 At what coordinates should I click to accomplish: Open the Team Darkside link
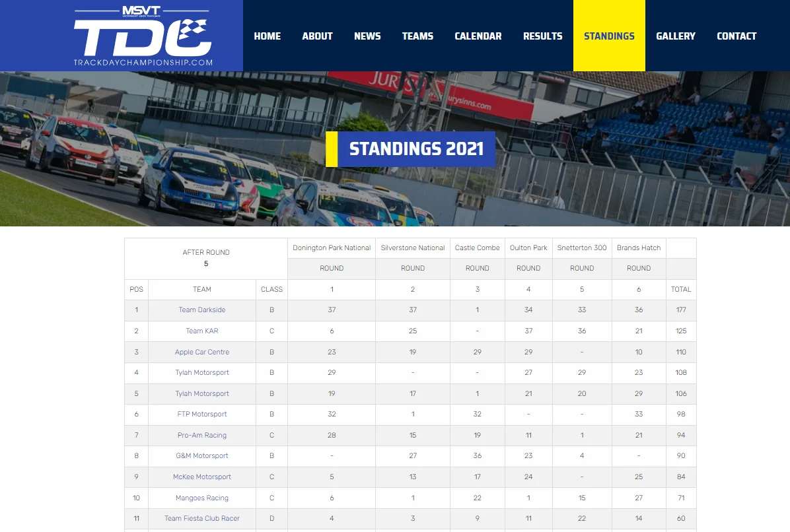[x=202, y=310]
